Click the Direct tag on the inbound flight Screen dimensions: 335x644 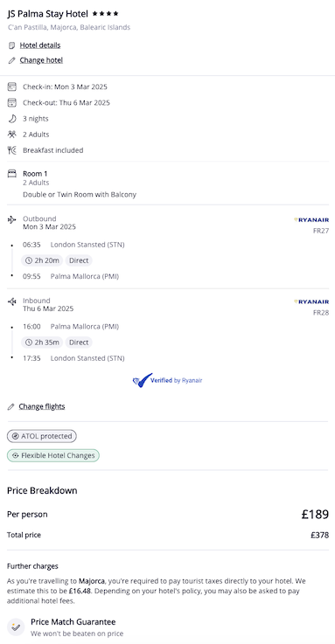(x=79, y=343)
